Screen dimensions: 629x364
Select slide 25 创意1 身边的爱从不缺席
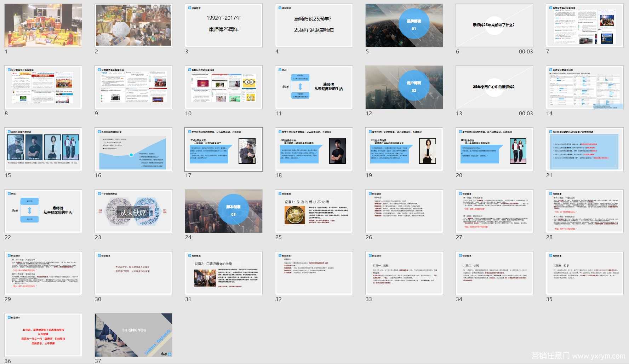tap(314, 211)
